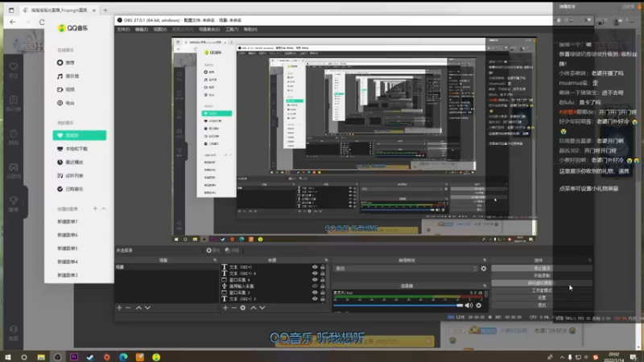
Task: Open 麦克风/Aux mixer settings gear
Action: pos(478,306)
